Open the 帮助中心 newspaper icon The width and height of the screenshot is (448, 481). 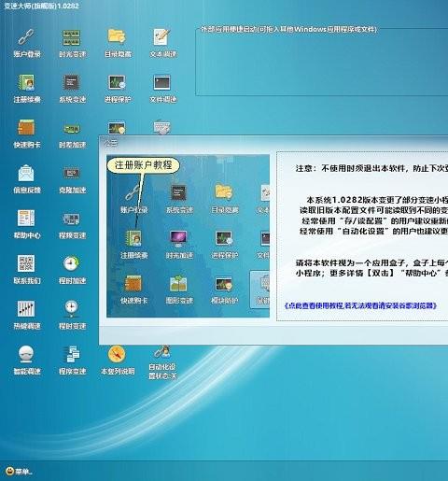click(x=26, y=218)
